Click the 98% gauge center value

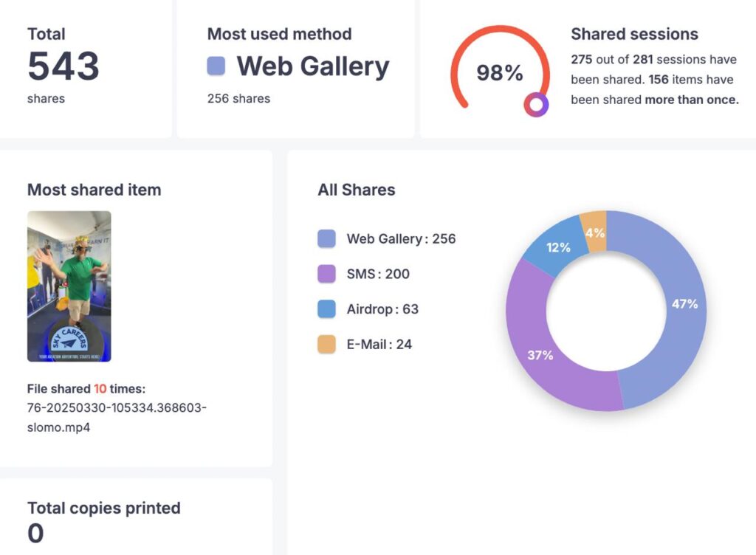click(500, 72)
